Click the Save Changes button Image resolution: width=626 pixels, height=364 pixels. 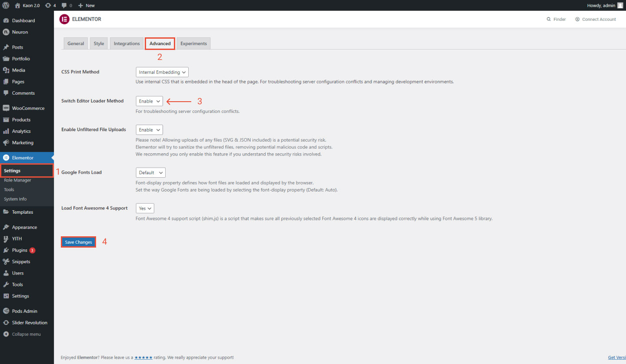point(79,242)
